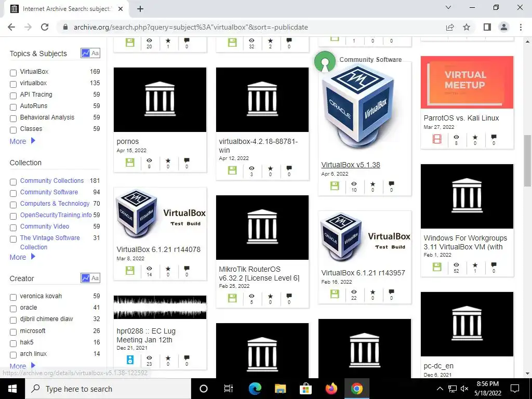The width and height of the screenshot is (532, 399).
Task: Open the Community Software collection link
Action: pyautogui.click(x=49, y=192)
